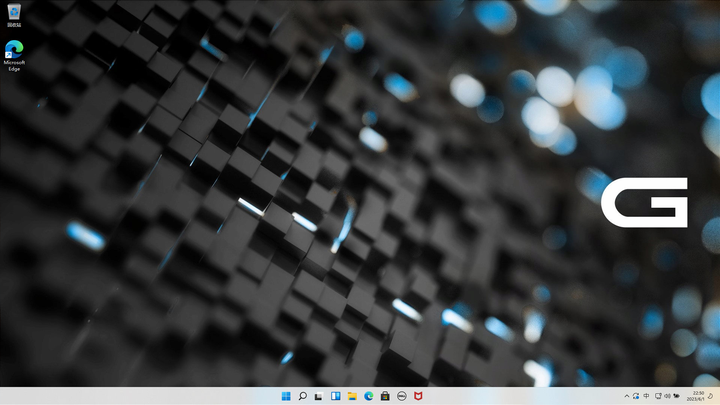Viewport: 720px width, 405px height.
Task: Click the speaker volume tray icon
Action: [x=667, y=396]
